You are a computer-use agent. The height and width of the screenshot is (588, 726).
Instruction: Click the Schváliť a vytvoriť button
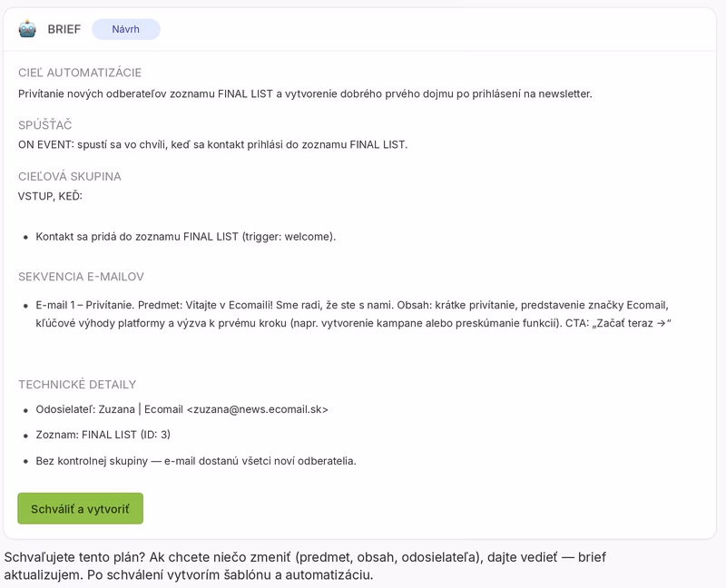click(81, 508)
